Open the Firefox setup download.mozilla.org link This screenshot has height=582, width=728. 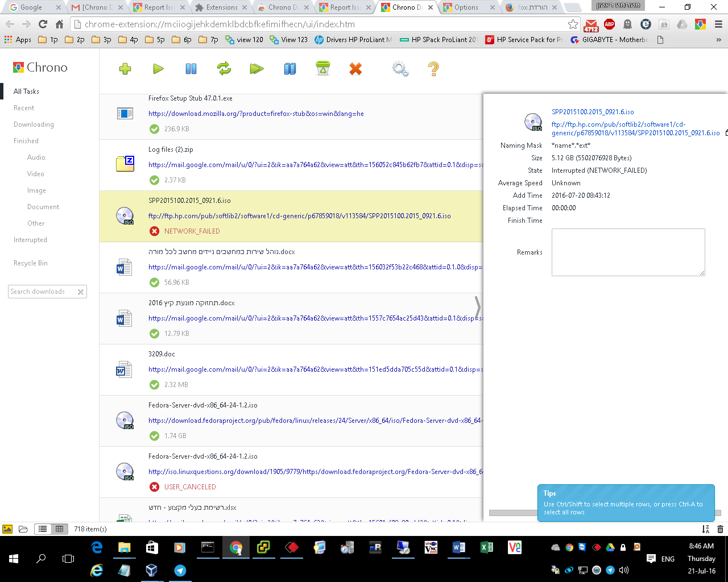click(256, 114)
